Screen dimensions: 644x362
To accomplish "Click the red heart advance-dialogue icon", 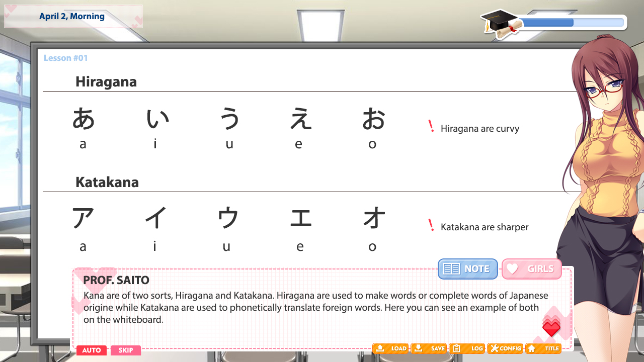I will [x=551, y=327].
